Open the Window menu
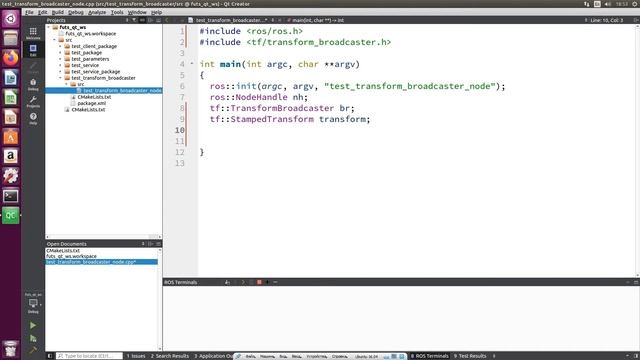640x360 pixels. pos(137,12)
